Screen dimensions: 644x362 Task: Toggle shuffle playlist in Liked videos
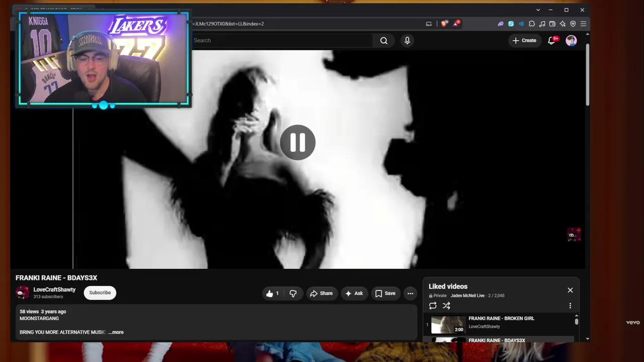(446, 306)
